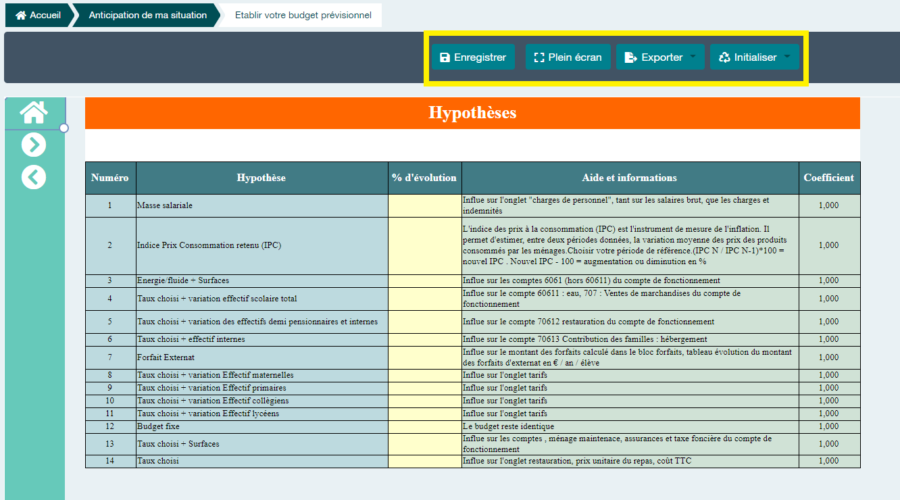Click help text about compte 70612 restauration
Image resolution: width=900 pixels, height=500 pixels.
click(x=588, y=322)
